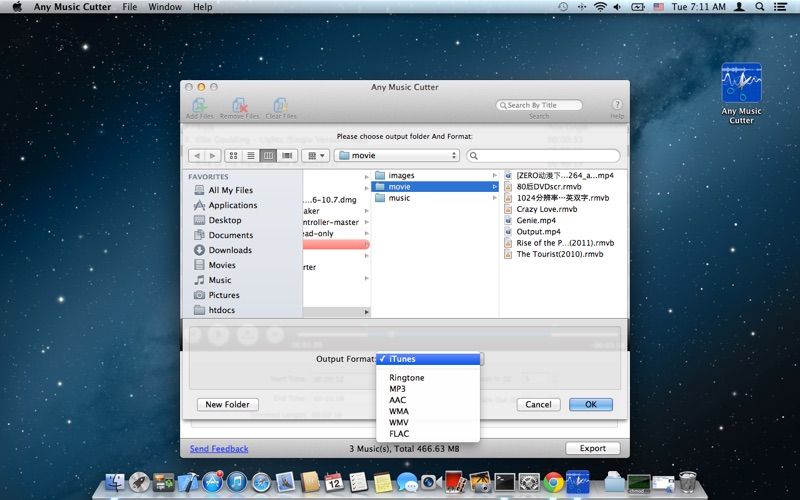Confirm with the OK button
Image resolution: width=800 pixels, height=500 pixels.
click(591, 405)
